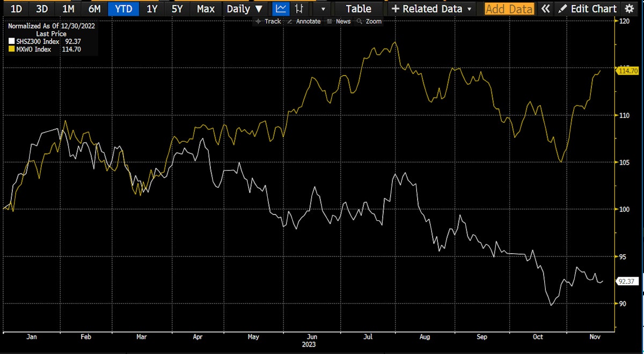
Task: Click the yellow MXWO Index color swatch
Action: coord(11,49)
